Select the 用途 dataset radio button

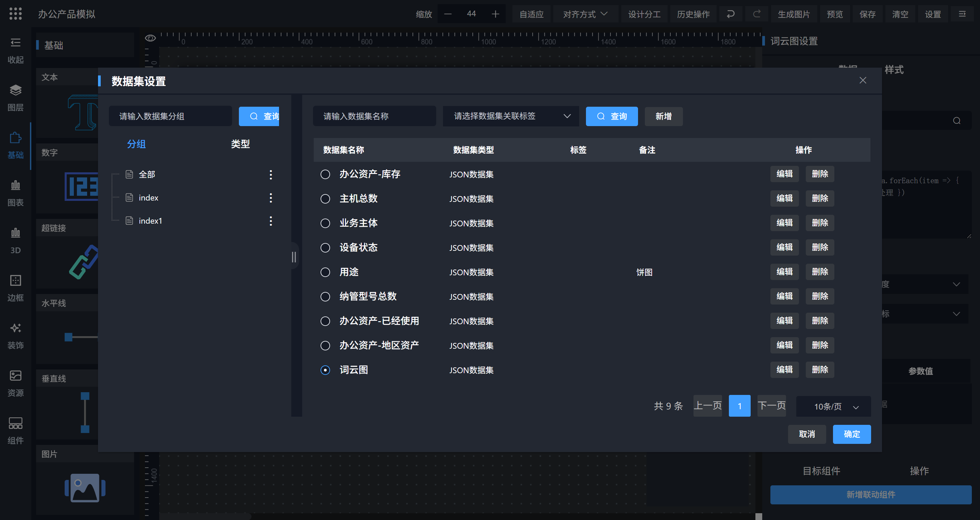pos(325,272)
